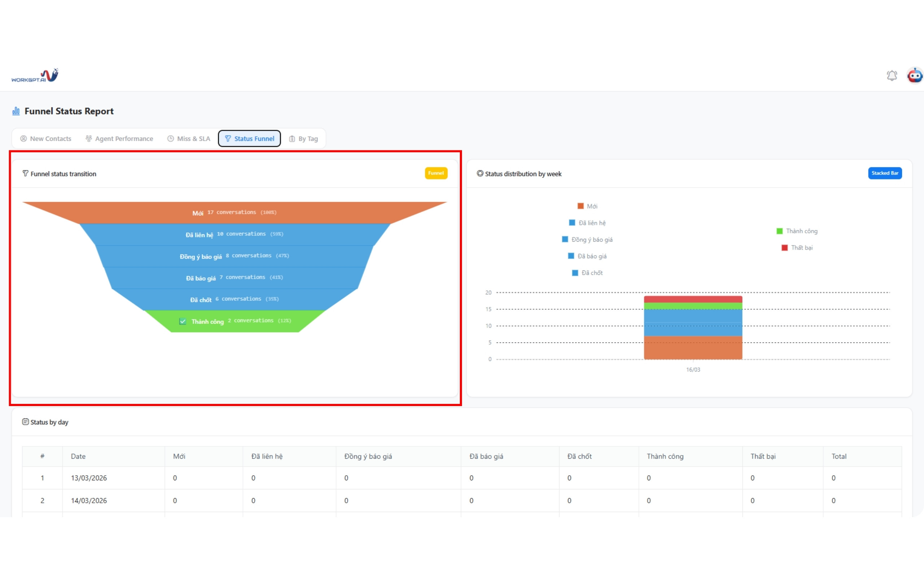Click the yellow Funnel badge button

(436, 173)
